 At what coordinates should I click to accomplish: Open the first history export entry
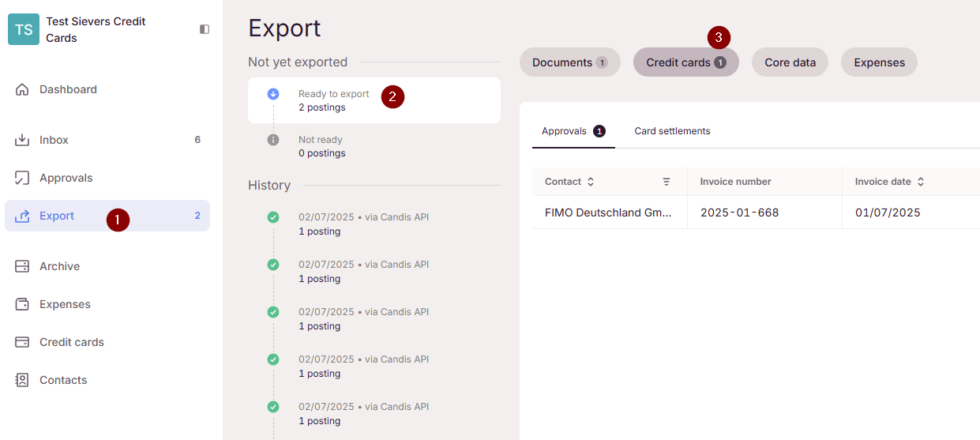click(x=363, y=224)
